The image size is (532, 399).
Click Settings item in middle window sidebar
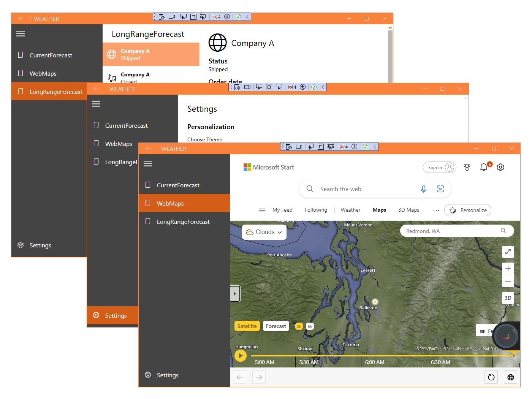click(x=113, y=315)
